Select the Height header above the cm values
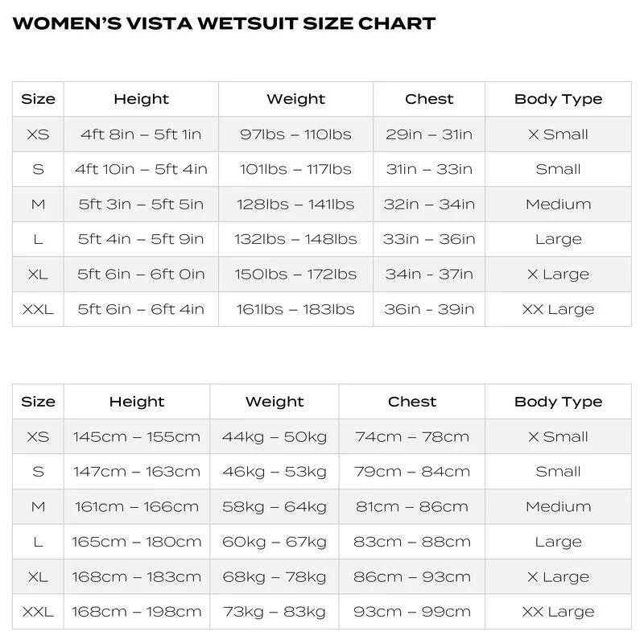Viewport: 644px width, 644px height. tap(136, 402)
